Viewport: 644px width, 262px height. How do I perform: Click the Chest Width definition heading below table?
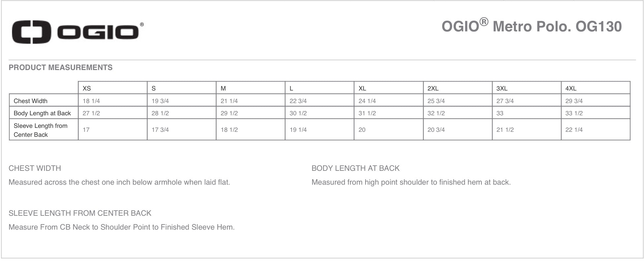pos(35,168)
